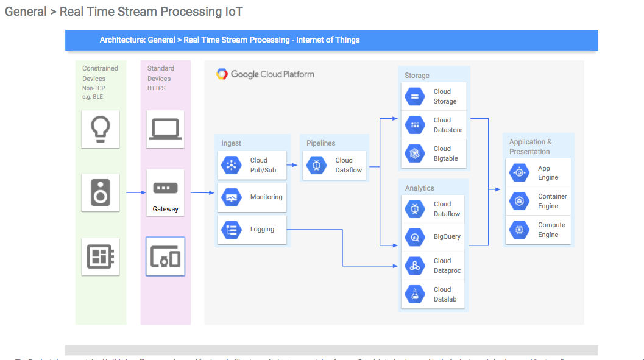Screen dimensions: 644x360
Task: Click the Pipelines Cloud Dataflow icon
Action: [x=316, y=165]
